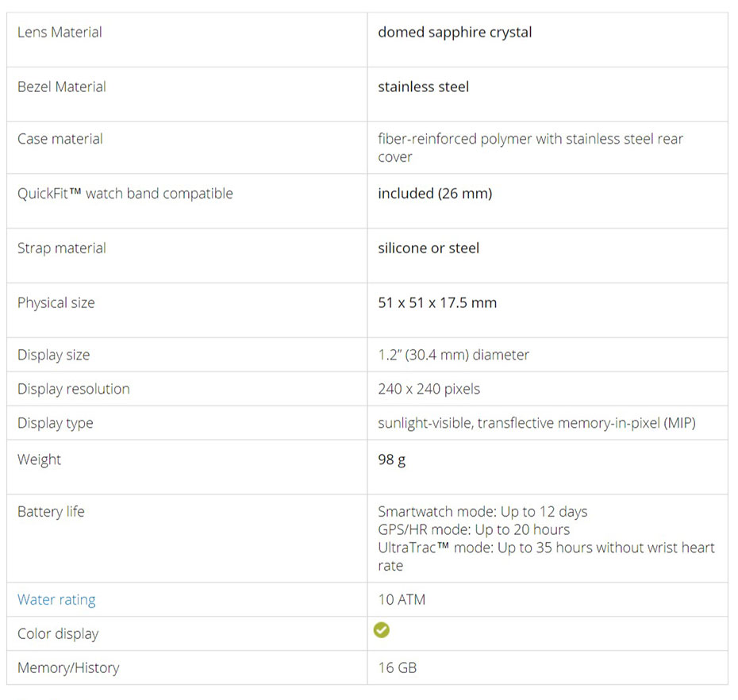Click the 16 GB memory value

pos(398,668)
